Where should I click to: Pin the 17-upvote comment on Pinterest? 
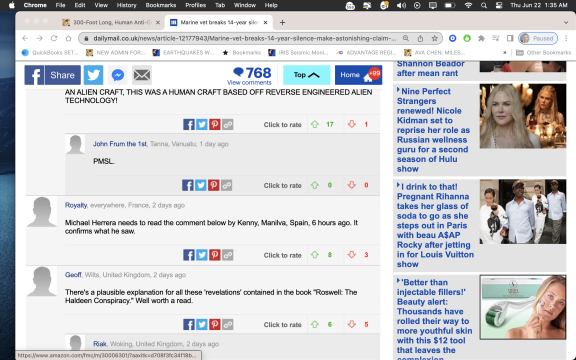point(215,125)
